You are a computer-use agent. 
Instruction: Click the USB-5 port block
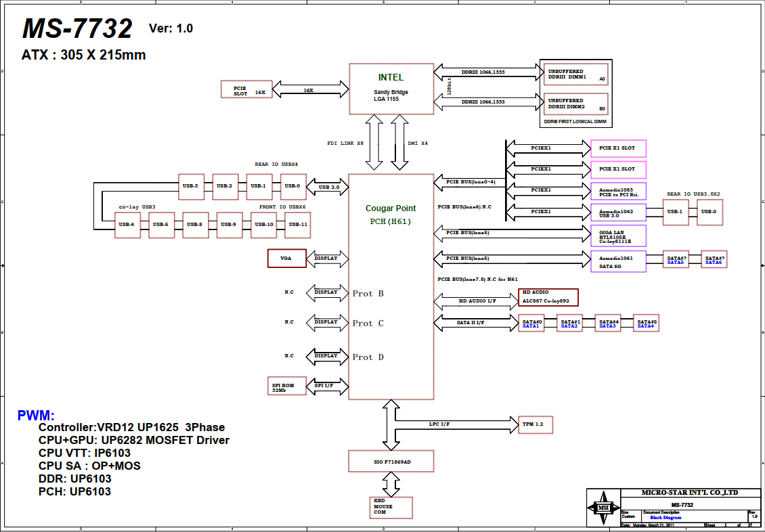click(x=162, y=225)
